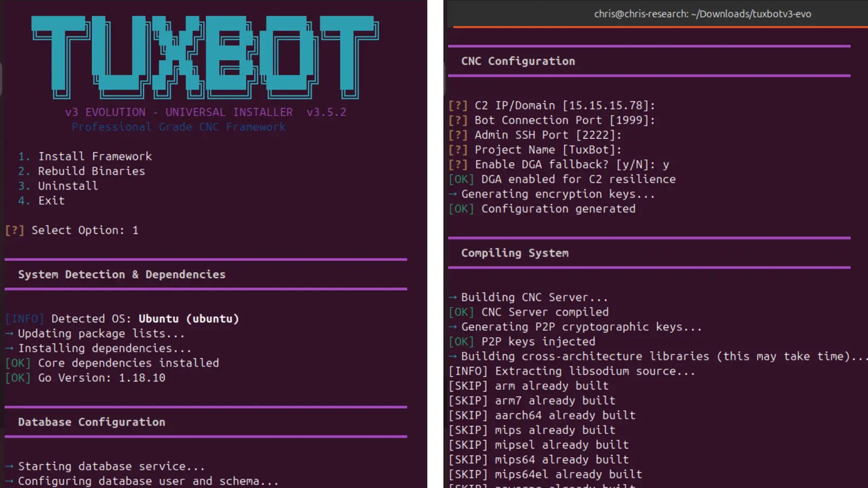Click 'Building CNC Server...' line
The height and width of the screenshot is (488, 868).
coord(528,297)
